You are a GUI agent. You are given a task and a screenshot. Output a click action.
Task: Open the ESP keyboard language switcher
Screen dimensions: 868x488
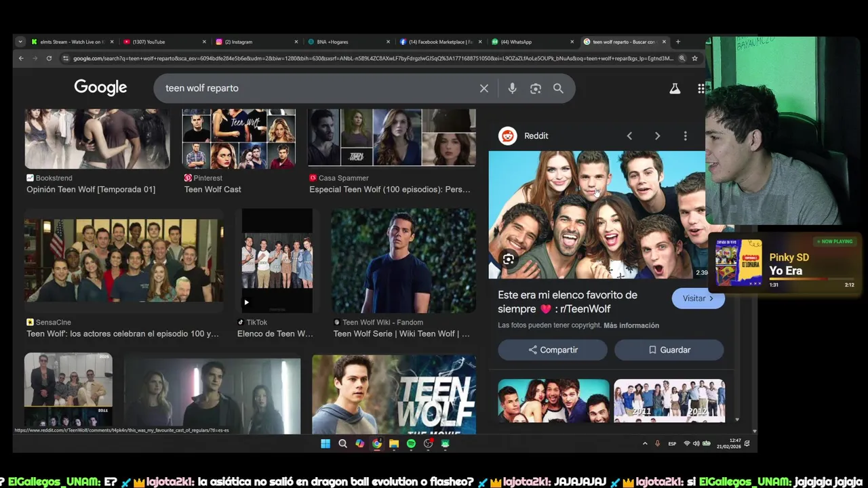tap(672, 443)
